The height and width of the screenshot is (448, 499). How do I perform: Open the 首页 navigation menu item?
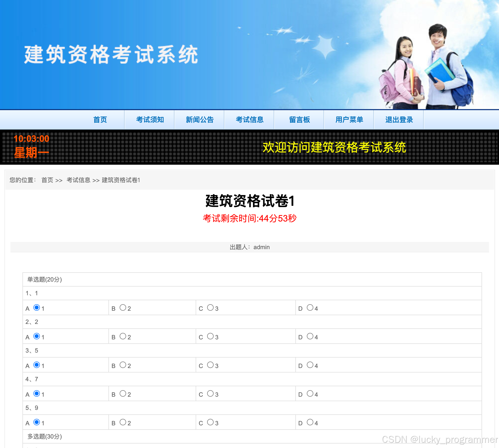[x=100, y=120]
